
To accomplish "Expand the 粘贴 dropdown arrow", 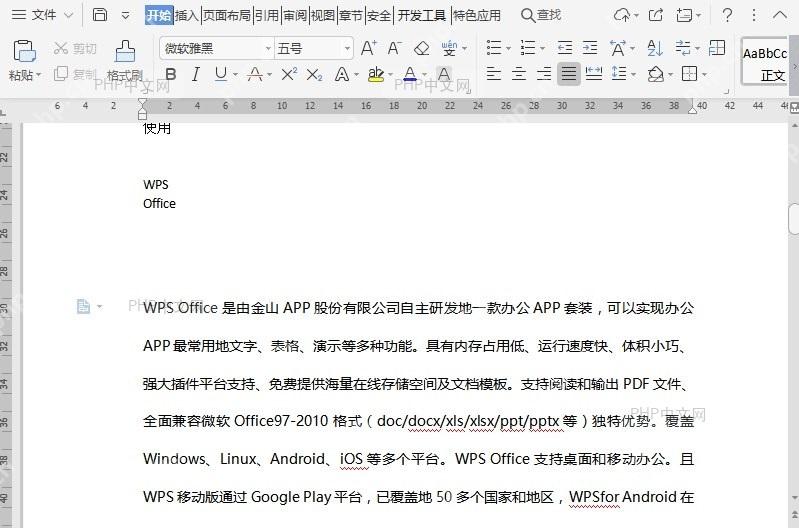I will coord(39,75).
